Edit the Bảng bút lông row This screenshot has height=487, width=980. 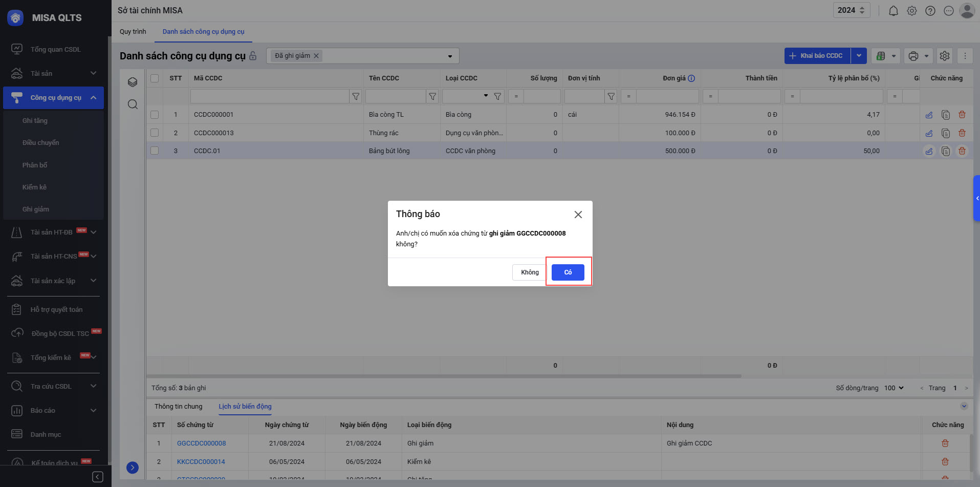(x=929, y=151)
